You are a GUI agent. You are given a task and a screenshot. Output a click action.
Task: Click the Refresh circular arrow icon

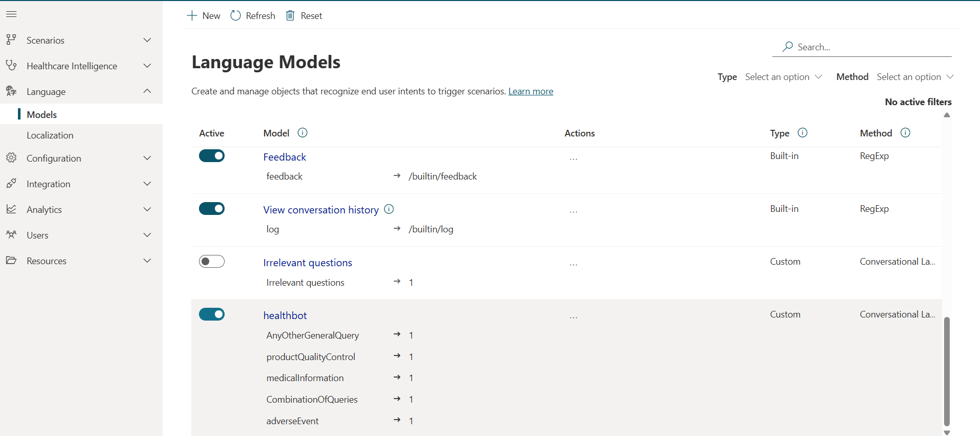pyautogui.click(x=235, y=16)
